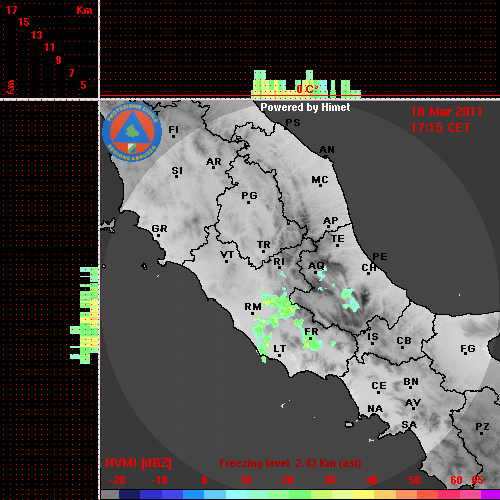Click the FI city marker on the map
This screenshot has height=500, width=500.
(173, 136)
